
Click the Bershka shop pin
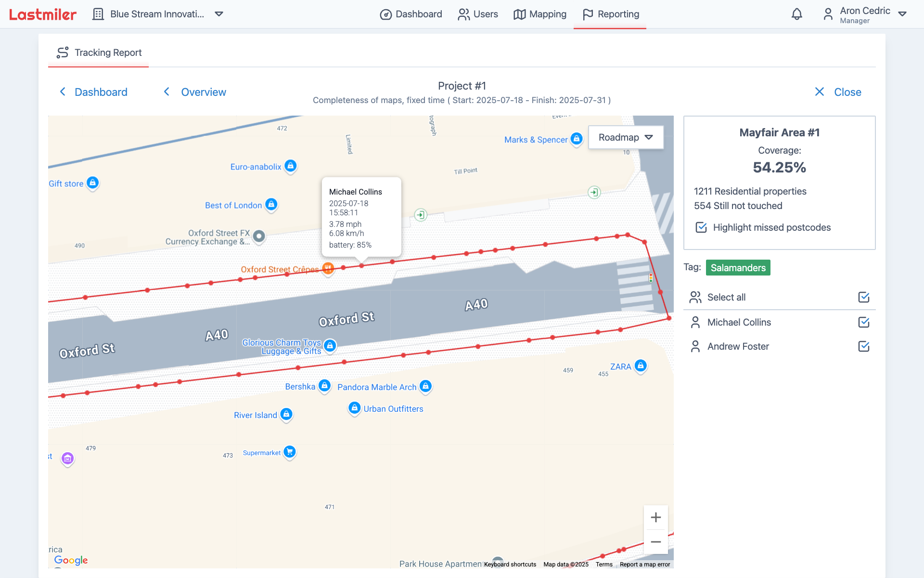coord(324,386)
